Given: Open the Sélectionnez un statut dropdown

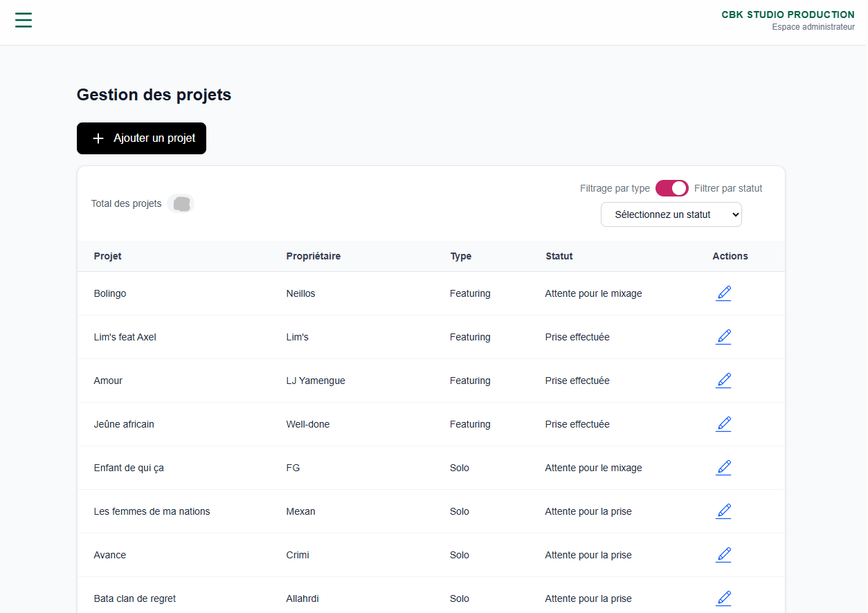Looking at the screenshot, I should 671,214.
